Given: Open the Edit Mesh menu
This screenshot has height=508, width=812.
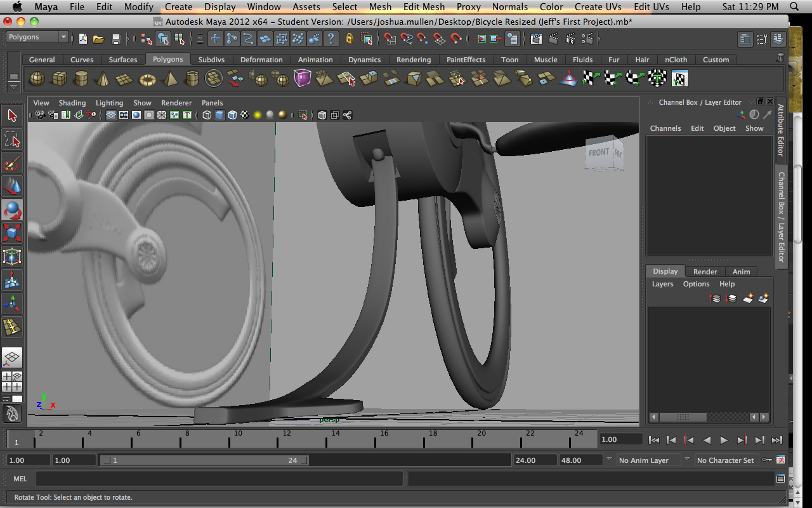Looking at the screenshot, I should (x=424, y=7).
